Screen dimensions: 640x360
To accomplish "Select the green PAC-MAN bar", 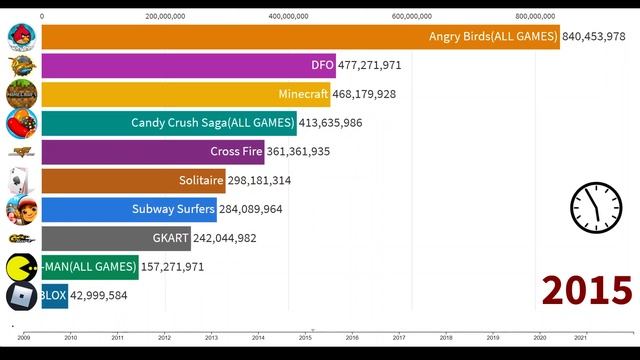I will tap(90, 267).
